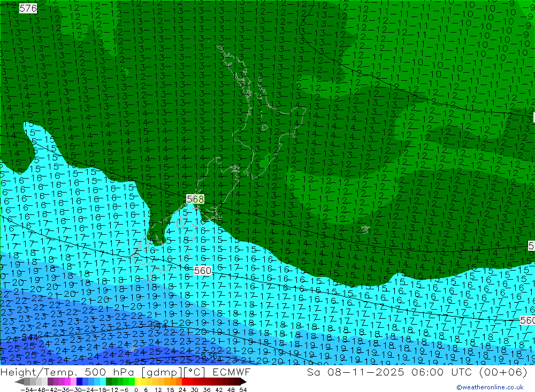This screenshot has width=535, height=392.
Task: Click the 576 height contour label
Action: coord(28,8)
